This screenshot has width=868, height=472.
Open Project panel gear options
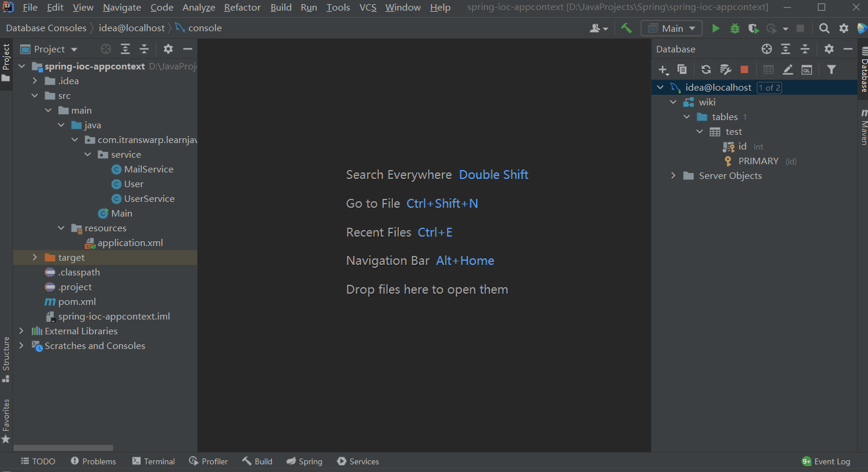(x=168, y=49)
